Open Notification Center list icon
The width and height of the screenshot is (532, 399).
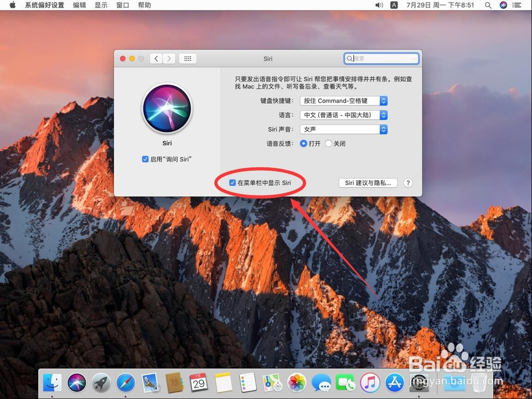[517, 5]
